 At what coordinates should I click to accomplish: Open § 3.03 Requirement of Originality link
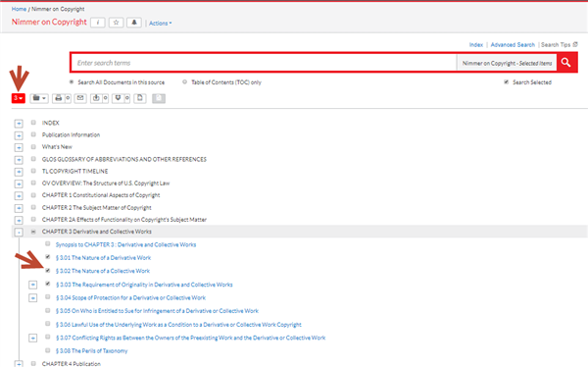(x=144, y=285)
